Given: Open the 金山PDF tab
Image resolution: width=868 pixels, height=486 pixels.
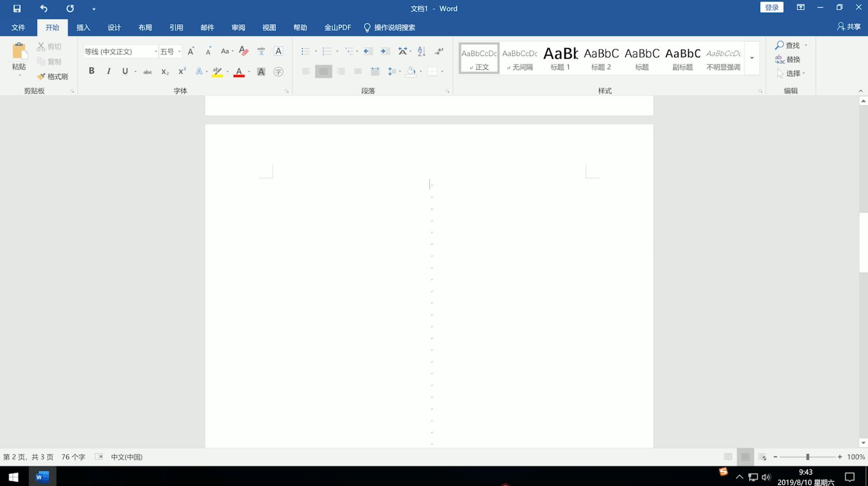Looking at the screenshot, I should click(337, 28).
